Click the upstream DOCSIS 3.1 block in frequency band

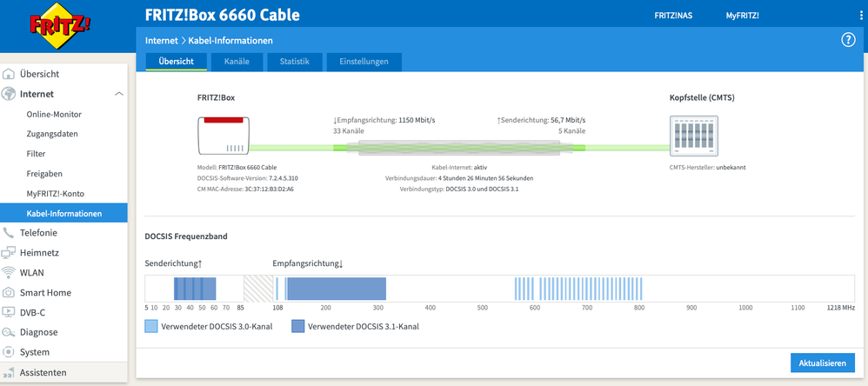click(195, 289)
